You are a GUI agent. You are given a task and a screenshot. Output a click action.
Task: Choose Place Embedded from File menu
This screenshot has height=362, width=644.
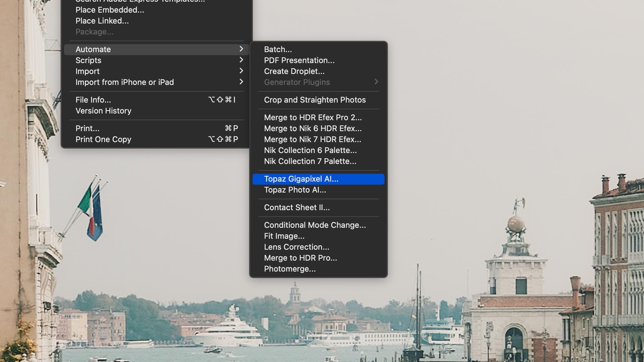pos(110,10)
